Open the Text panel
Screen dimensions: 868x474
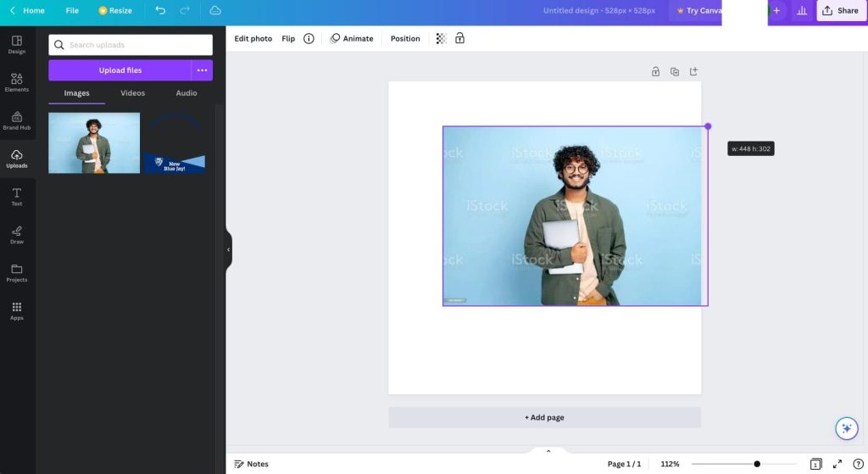click(x=17, y=197)
